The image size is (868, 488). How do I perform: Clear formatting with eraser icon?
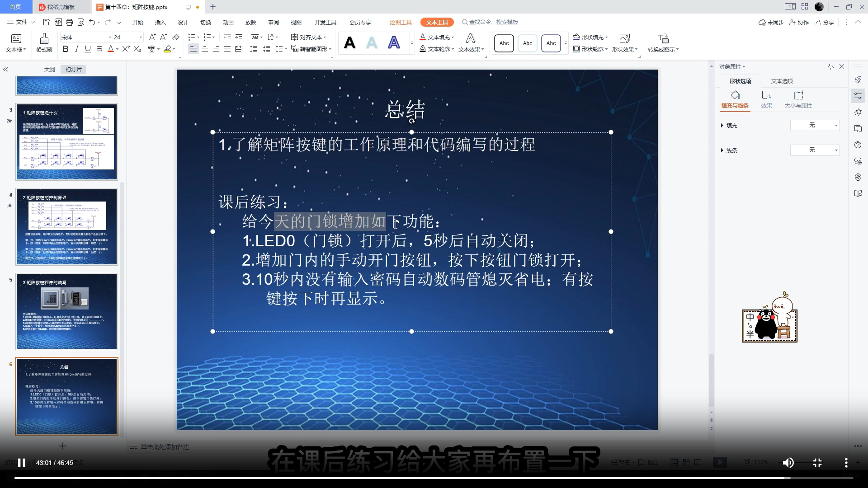pos(176,37)
